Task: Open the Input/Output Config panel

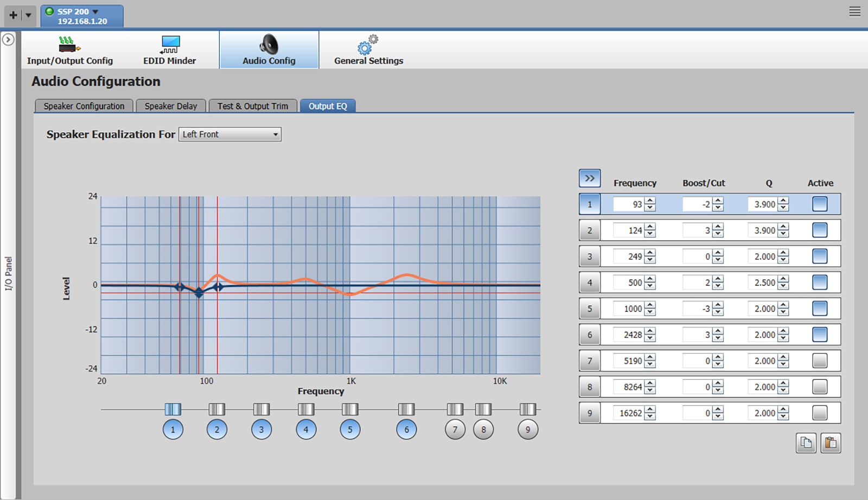Action: tap(71, 49)
